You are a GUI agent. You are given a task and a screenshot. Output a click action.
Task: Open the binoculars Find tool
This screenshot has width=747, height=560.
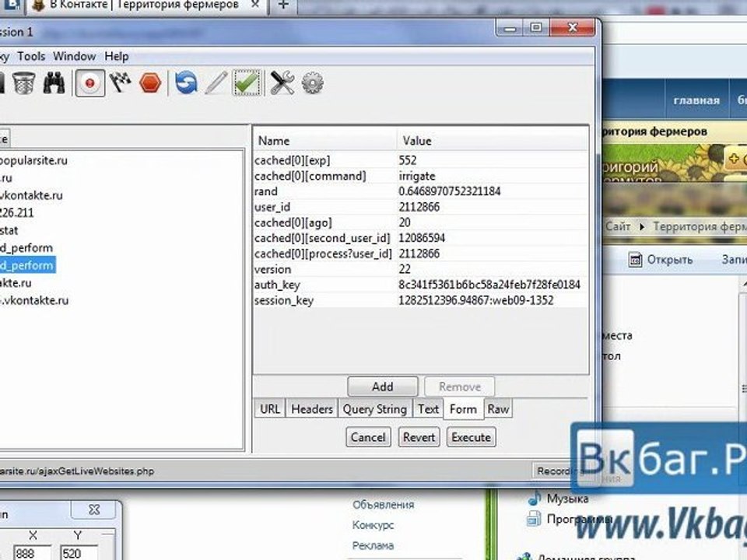54,83
